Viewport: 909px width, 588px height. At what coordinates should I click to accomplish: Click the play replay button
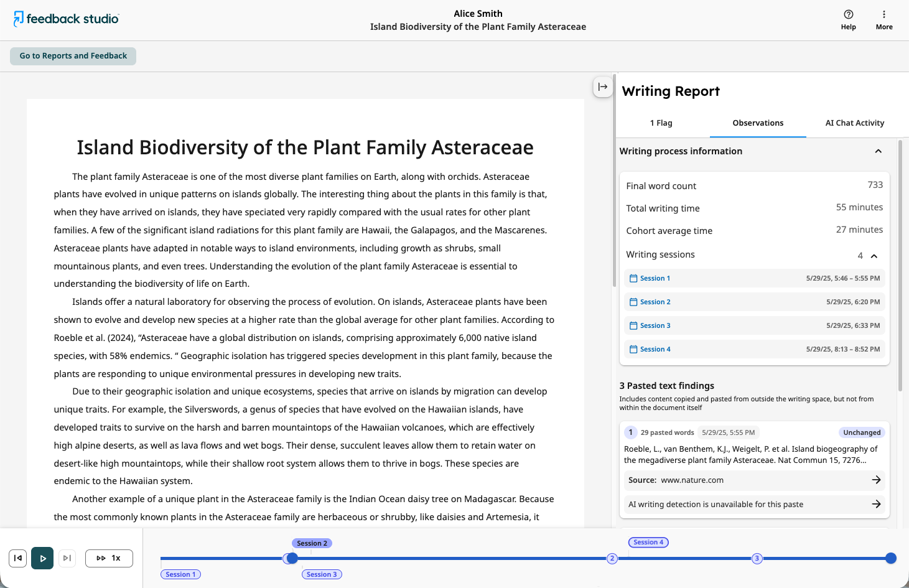click(x=42, y=558)
